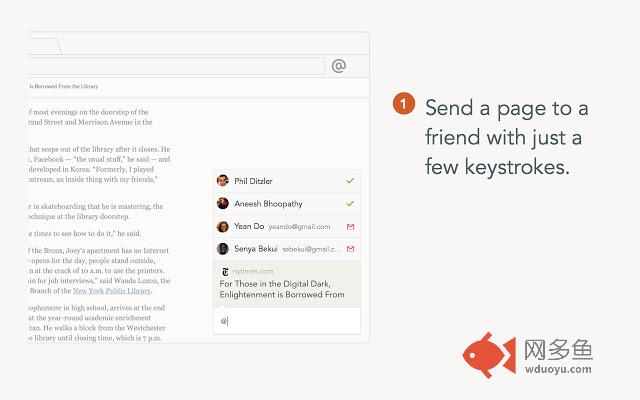This screenshot has width=640, height=400.
Task: Click the @ extension icon in the toolbar
Action: point(339,65)
